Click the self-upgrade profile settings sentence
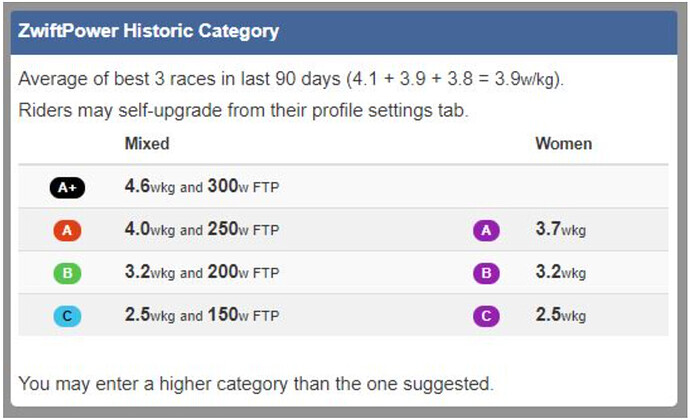This screenshot has width=690, height=420. [x=243, y=111]
